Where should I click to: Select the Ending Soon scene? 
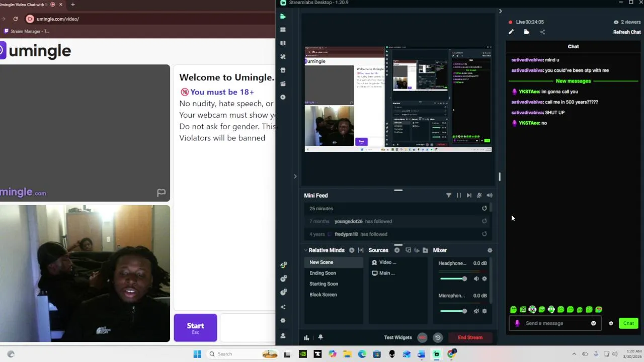pyautogui.click(x=334, y=273)
